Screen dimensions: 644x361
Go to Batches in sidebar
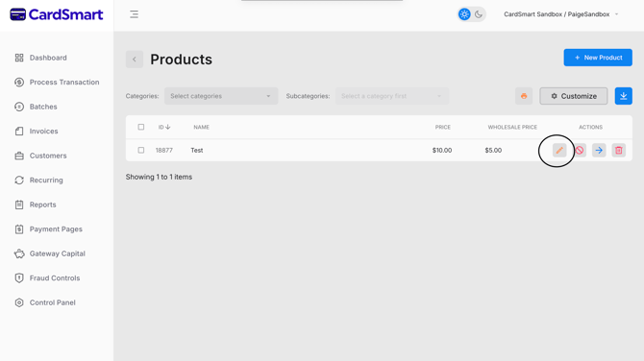43,107
